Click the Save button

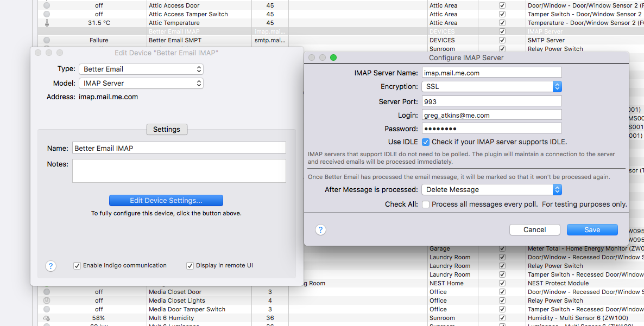click(x=592, y=229)
